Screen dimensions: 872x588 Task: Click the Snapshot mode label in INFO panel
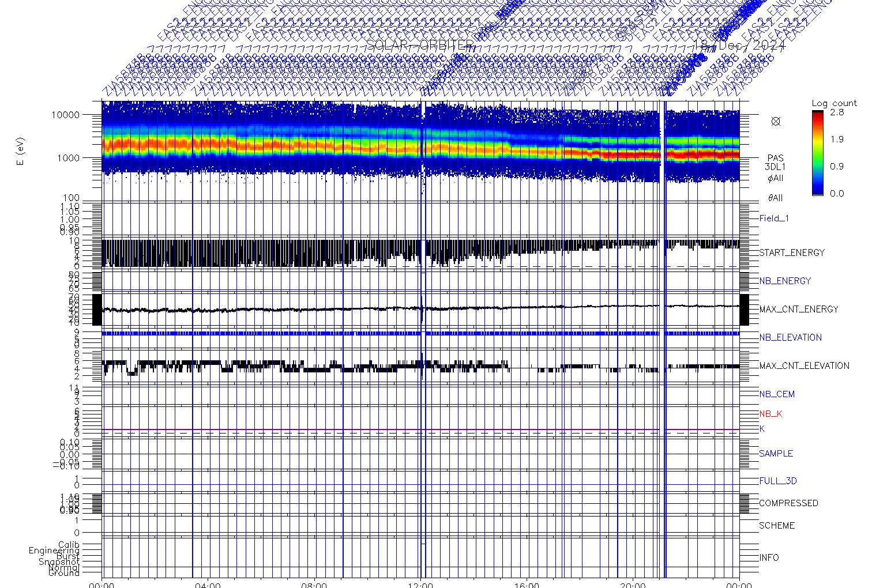click(x=59, y=562)
